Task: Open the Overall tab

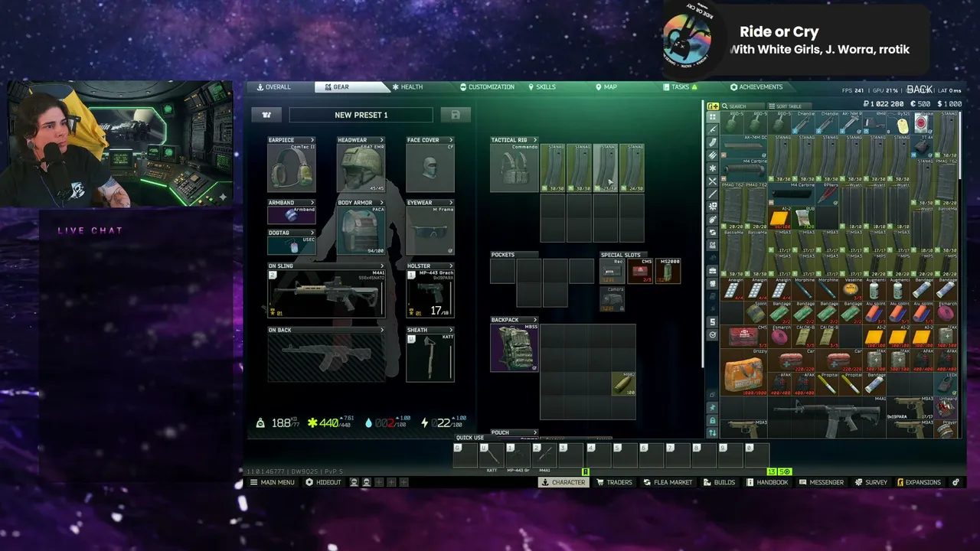Action: click(274, 87)
